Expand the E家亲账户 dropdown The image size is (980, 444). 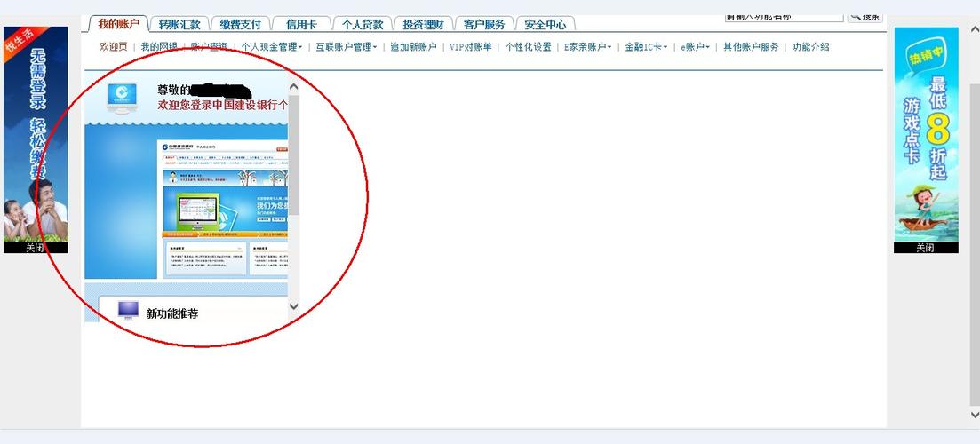(x=587, y=47)
